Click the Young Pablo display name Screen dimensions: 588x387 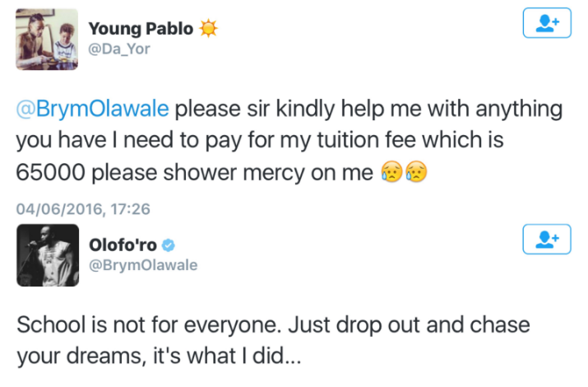click(x=141, y=29)
